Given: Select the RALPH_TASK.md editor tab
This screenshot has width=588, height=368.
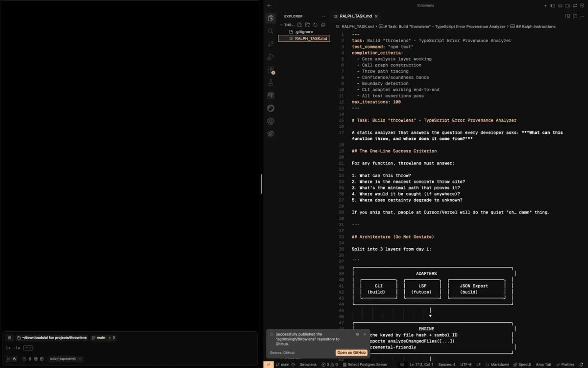Looking at the screenshot, I should coord(355,16).
